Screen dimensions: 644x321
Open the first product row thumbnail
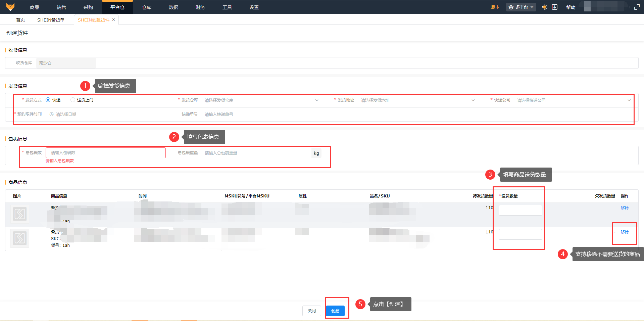click(x=20, y=214)
